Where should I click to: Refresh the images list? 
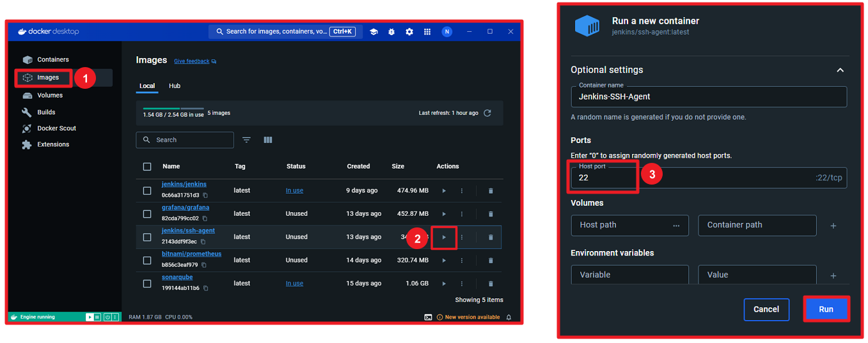(x=487, y=113)
